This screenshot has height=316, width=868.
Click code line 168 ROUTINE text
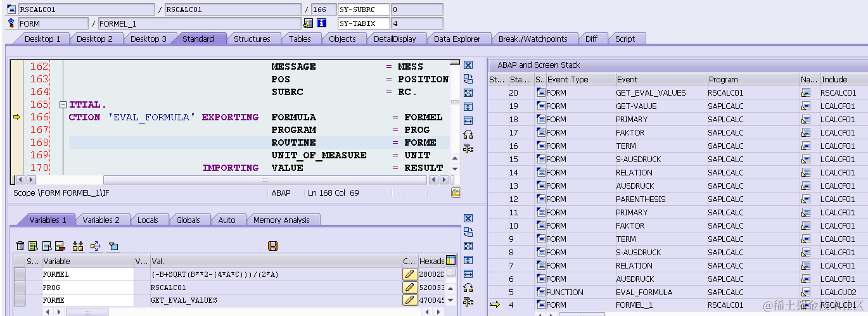point(293,142)
